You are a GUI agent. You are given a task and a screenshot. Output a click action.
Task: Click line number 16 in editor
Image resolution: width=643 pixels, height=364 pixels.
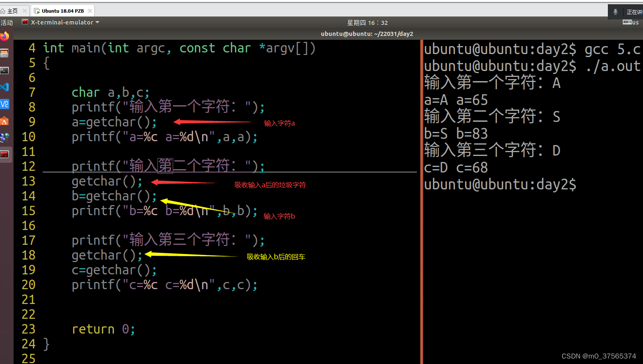click(x=28, y=226)
